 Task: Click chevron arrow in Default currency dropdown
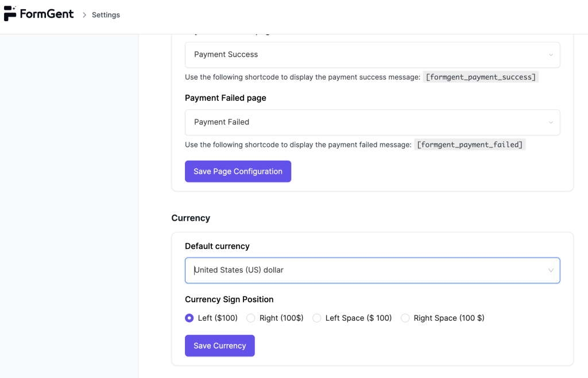click(x=551, y=271)
